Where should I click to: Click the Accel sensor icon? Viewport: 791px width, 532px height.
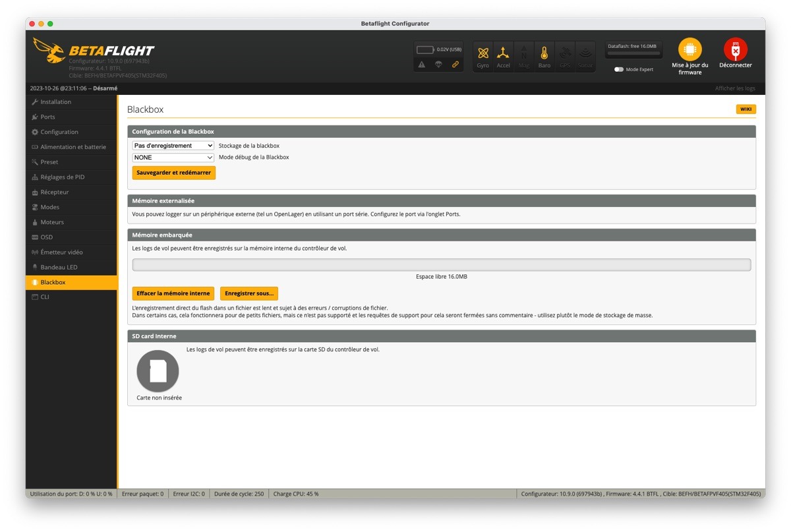(504, 57)
